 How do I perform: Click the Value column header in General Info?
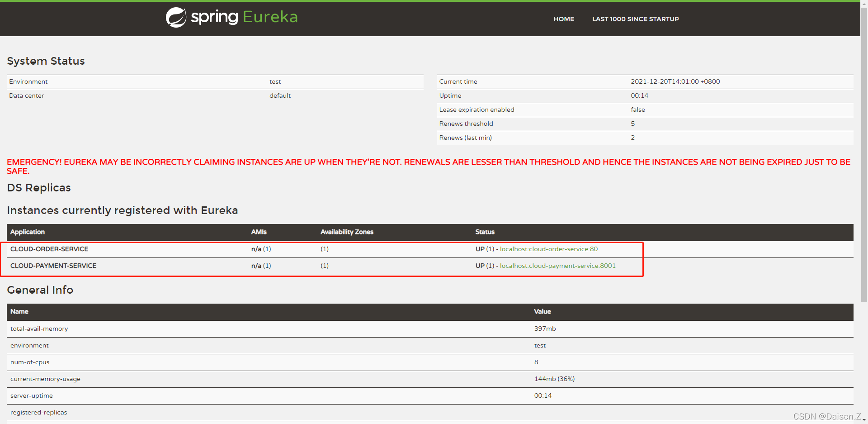542,311
